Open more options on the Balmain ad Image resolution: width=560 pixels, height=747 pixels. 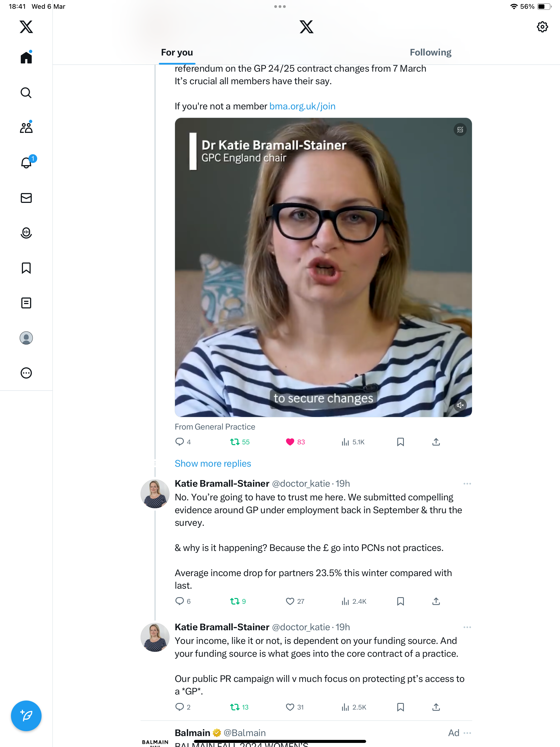click(x=467, y=733)
